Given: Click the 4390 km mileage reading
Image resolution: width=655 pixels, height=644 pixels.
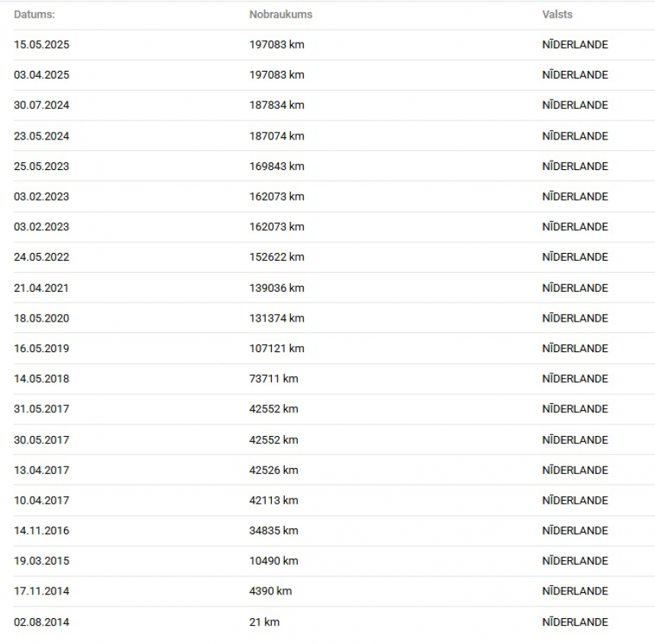Looking at the screenshot, I should point(270,591).
